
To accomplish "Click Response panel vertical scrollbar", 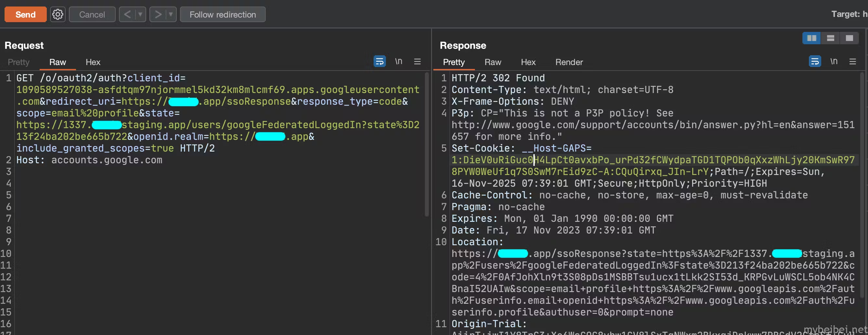I will coord(862,185).
